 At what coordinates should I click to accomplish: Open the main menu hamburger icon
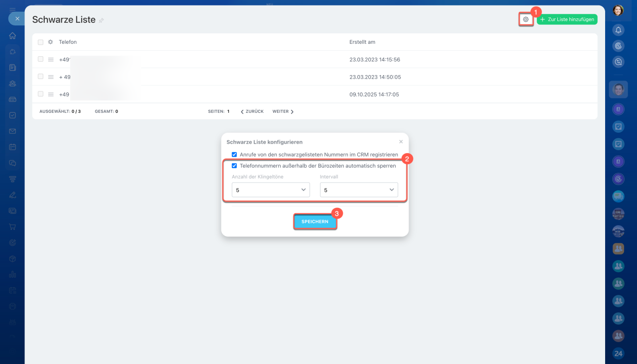pyautogui.click(x=12, y=9)
